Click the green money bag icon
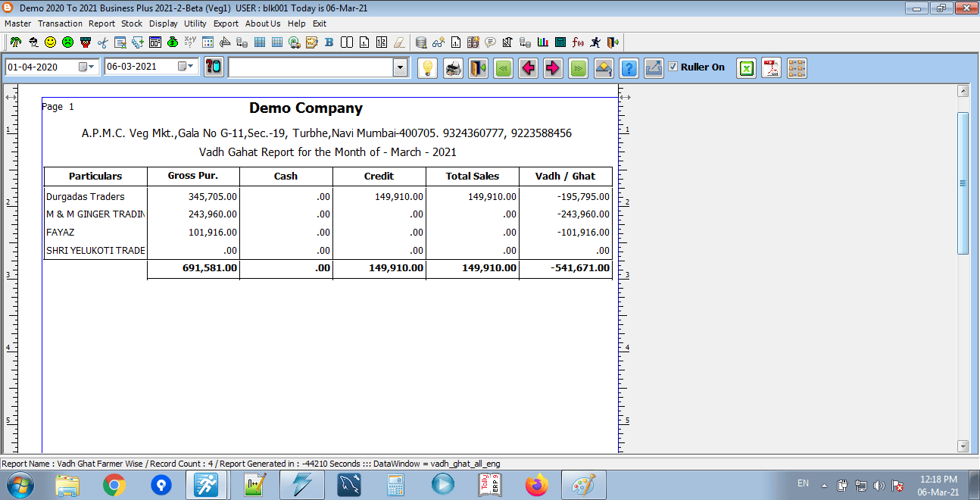This screenshot has width=980, height=500. click(x=173, y=42)
